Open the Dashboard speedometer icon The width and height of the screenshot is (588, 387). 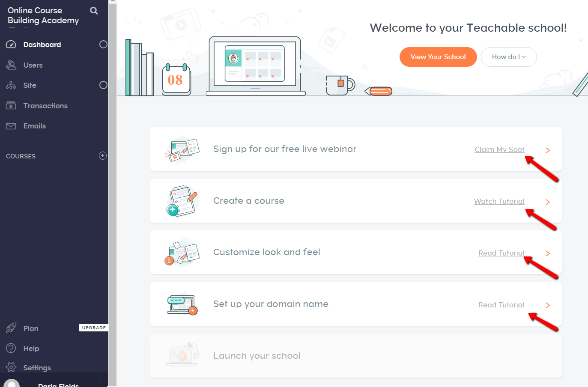(11, 45)
